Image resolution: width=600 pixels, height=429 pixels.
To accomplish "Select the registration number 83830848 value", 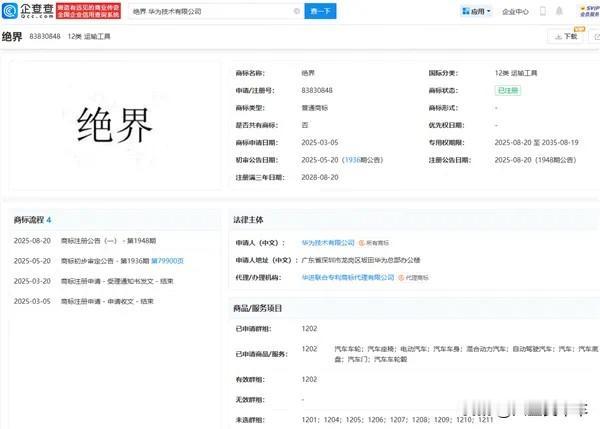I will [x=317, y=91].
